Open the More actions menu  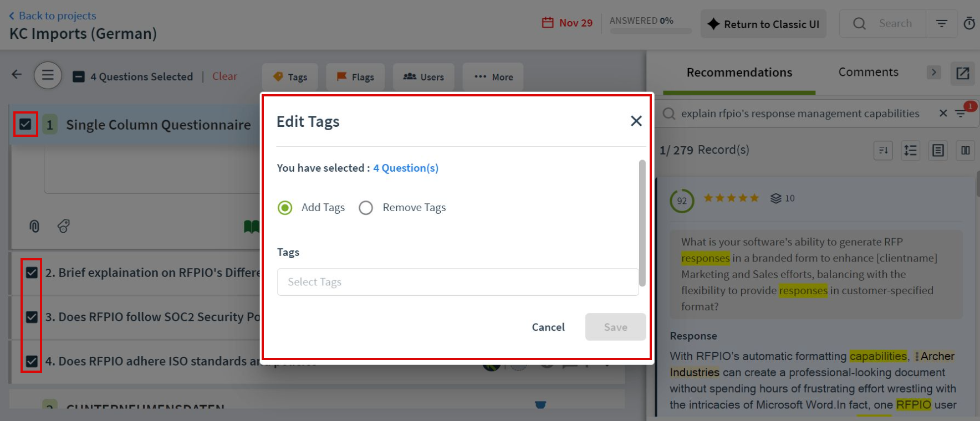(493, 77)
